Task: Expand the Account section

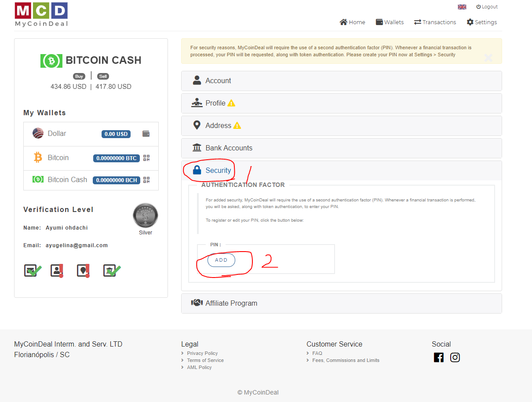Action: (341, 81)
